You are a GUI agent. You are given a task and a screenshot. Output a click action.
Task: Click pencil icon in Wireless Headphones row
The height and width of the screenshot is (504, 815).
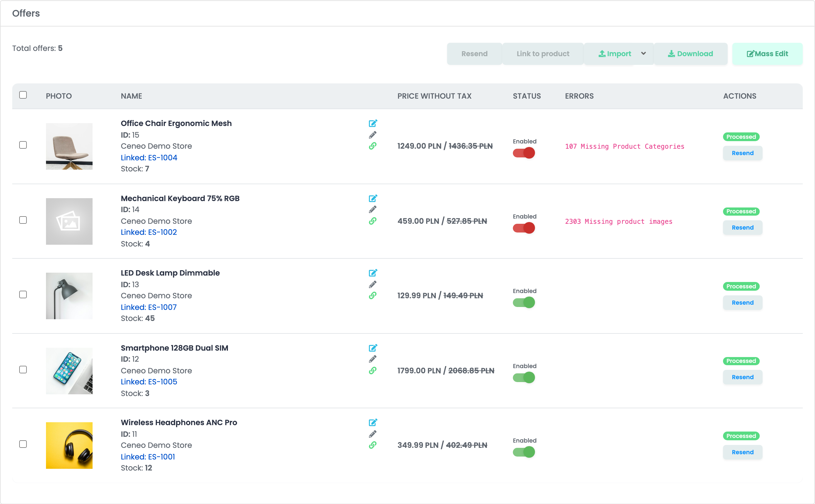[x=373, y=434]
